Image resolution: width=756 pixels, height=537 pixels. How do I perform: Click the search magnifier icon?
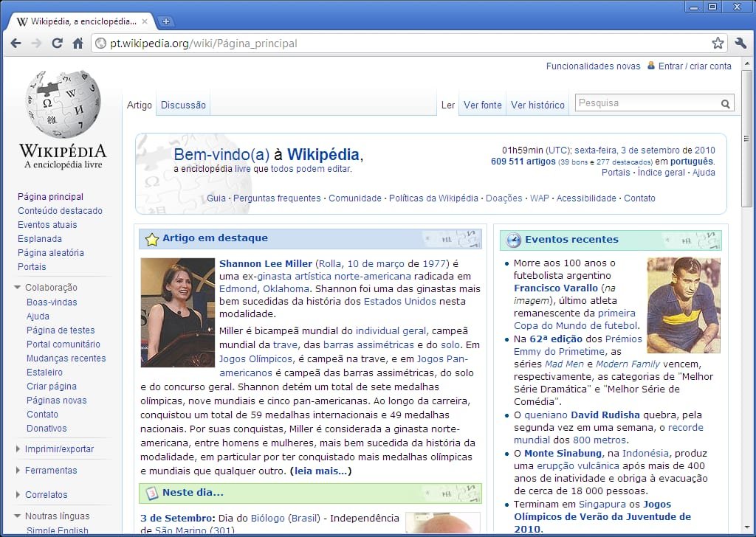[x=726, y=103]
